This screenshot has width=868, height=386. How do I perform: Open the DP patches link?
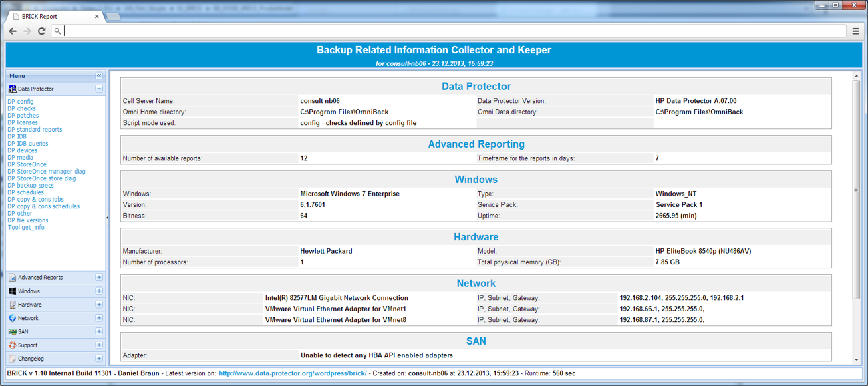[x=23, y=116]
